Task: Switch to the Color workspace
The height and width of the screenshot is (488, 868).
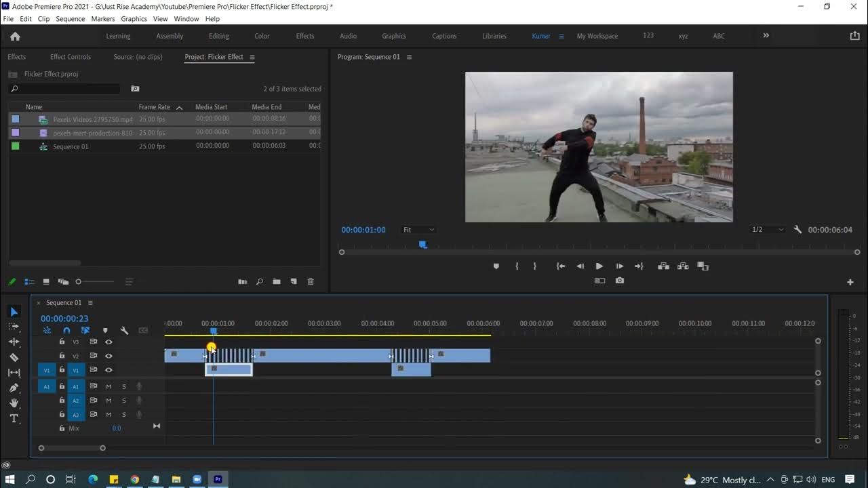Action: [x=262, y=36]
